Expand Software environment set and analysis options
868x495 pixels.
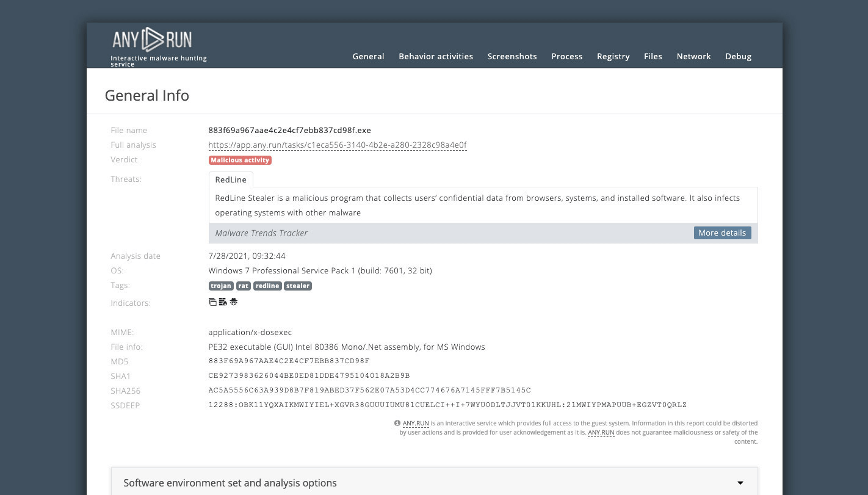point(230,483)
